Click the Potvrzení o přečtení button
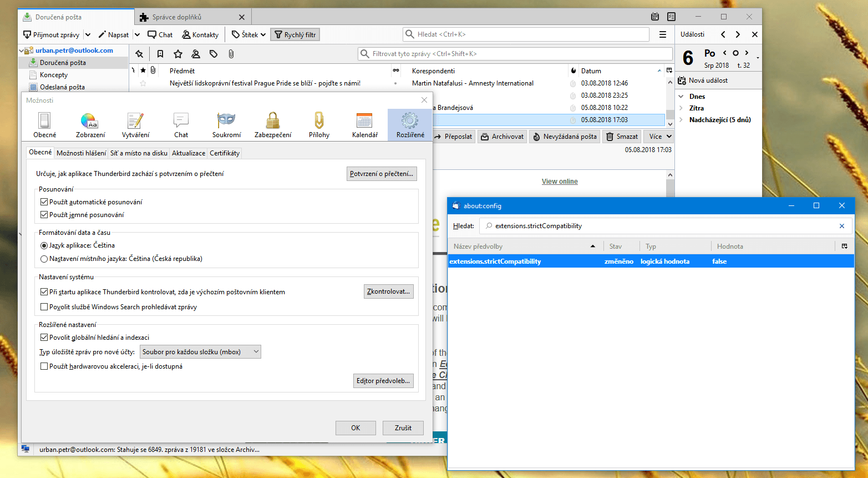The width and height of the screenshot is (868, 478). (x=382, y=174)
